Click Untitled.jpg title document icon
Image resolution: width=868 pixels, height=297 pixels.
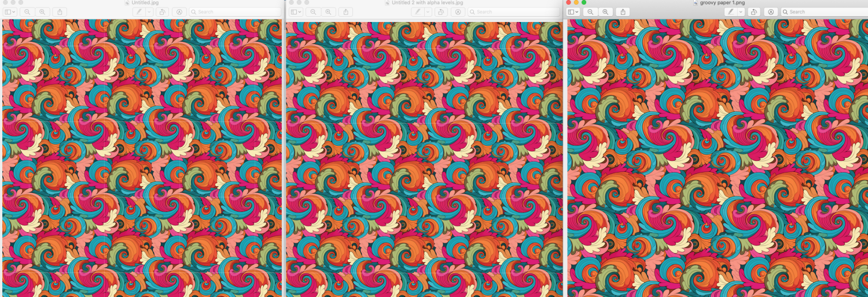[x=127, y=3]
